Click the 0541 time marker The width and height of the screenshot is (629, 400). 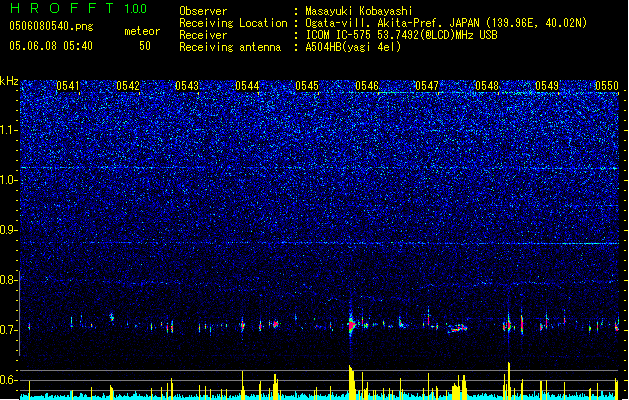click(68, 86)
